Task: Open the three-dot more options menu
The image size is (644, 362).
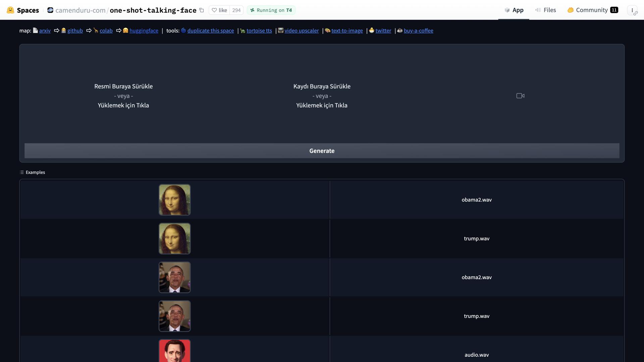Action: (x=632, y=10)
